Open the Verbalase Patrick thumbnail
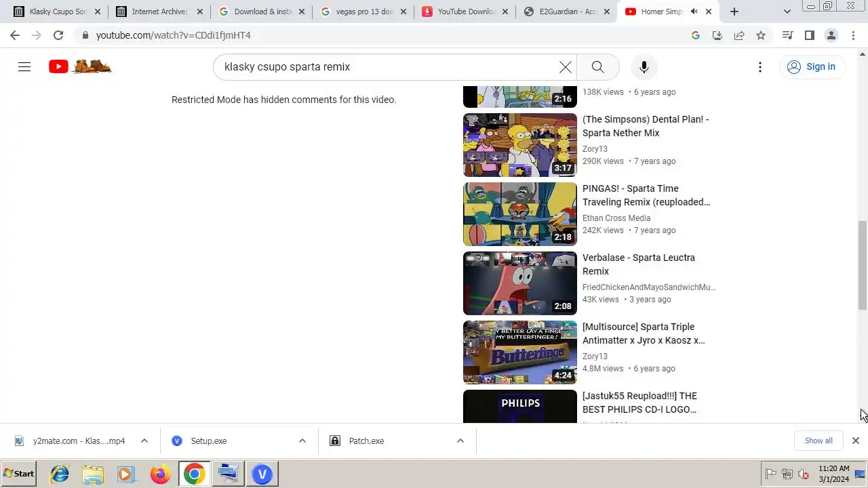868x488 pixels. [520, 283]
